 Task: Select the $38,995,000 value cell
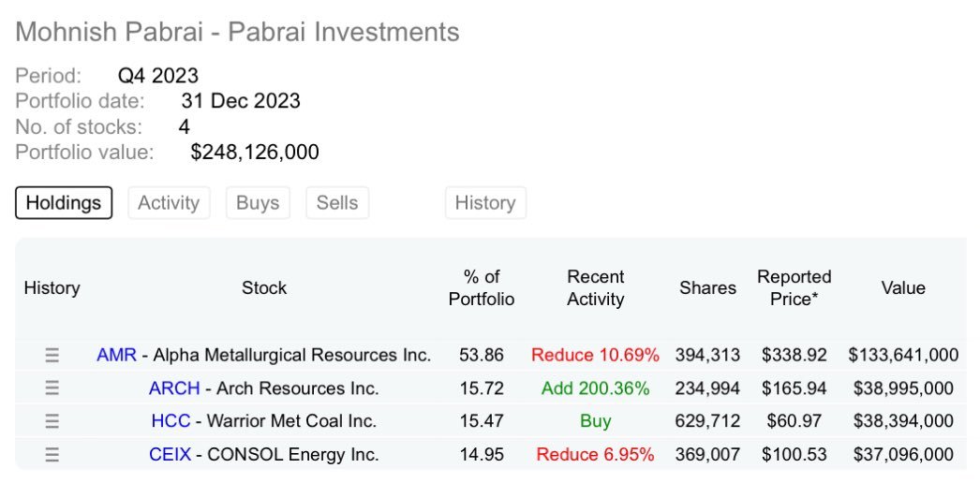(903, 388)
